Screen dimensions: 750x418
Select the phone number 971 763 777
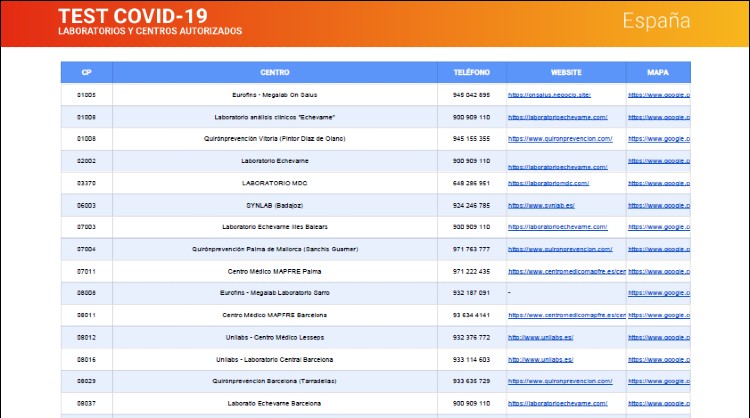pyautogui.click(x=472, y=249)
